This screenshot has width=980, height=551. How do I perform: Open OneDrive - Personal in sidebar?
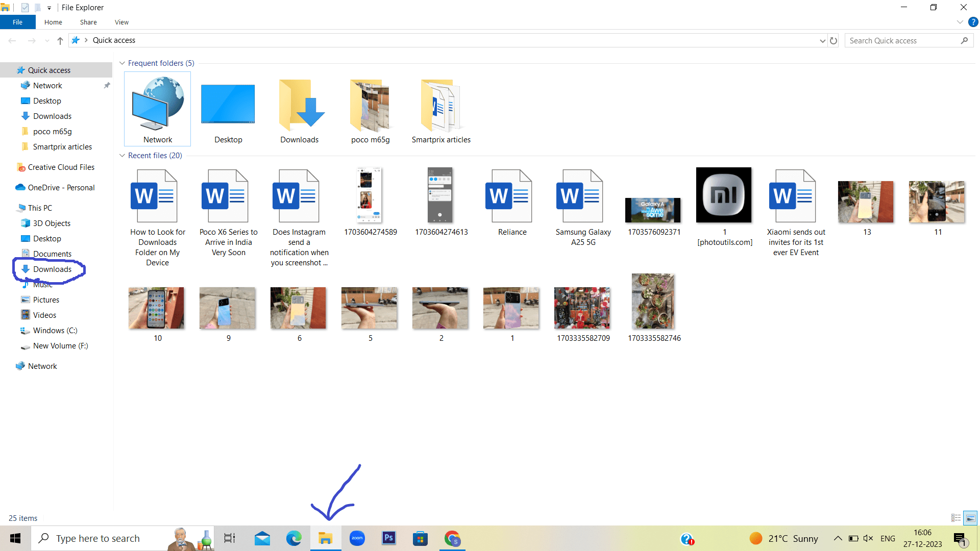pyautogui.click(x=61, y=188)
